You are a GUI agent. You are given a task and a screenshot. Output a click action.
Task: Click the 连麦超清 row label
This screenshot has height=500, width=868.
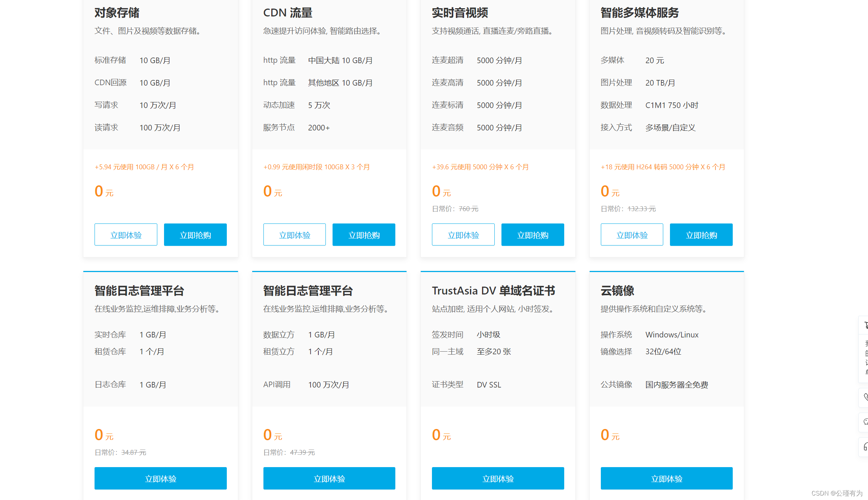448,60
